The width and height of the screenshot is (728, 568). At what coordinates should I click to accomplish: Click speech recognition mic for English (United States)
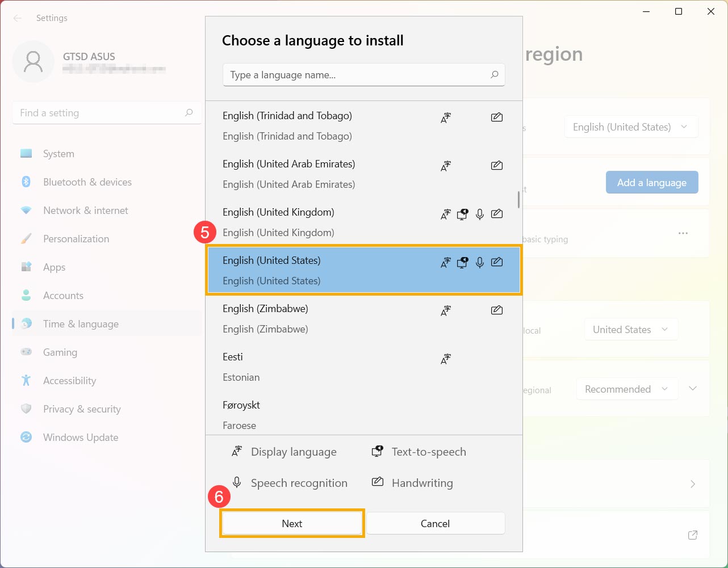pos(480,262)
